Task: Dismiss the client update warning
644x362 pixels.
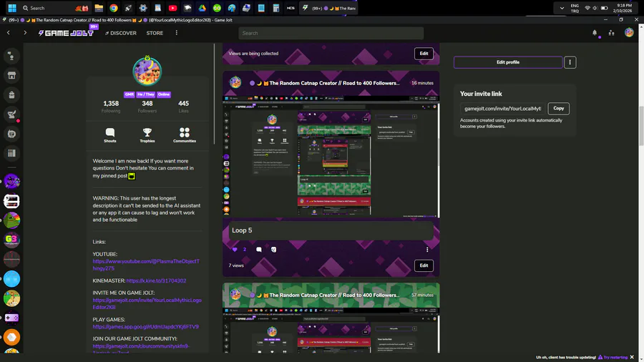Action: point(632,358)
